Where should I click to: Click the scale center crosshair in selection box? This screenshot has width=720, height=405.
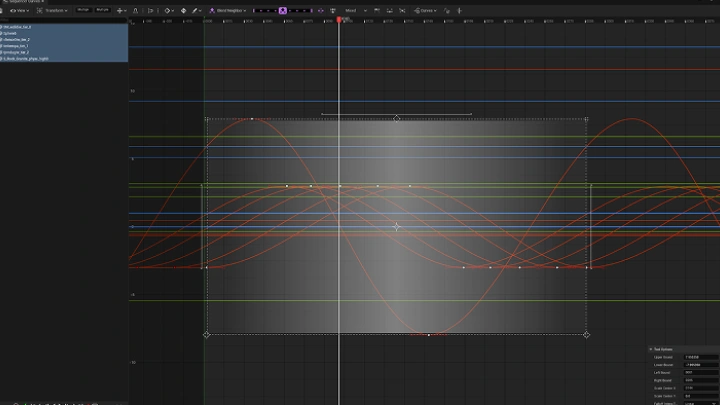tap(396, 226)
